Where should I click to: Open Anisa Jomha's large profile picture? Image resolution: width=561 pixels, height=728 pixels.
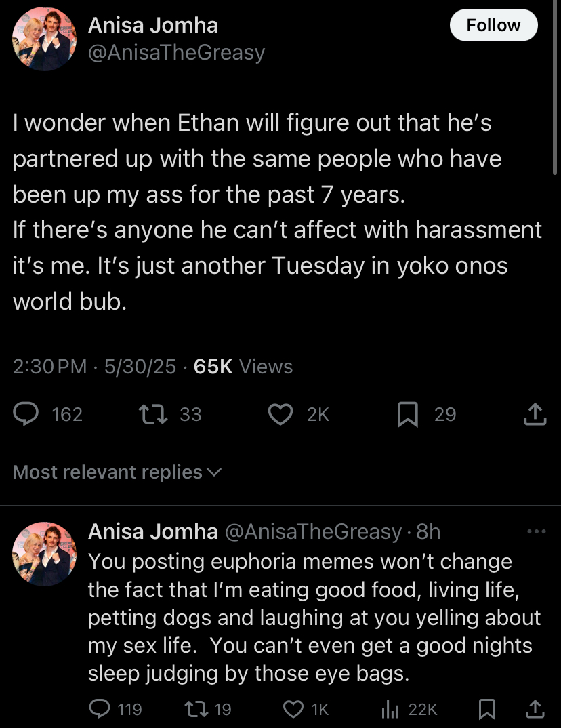[x=44, y=39]
